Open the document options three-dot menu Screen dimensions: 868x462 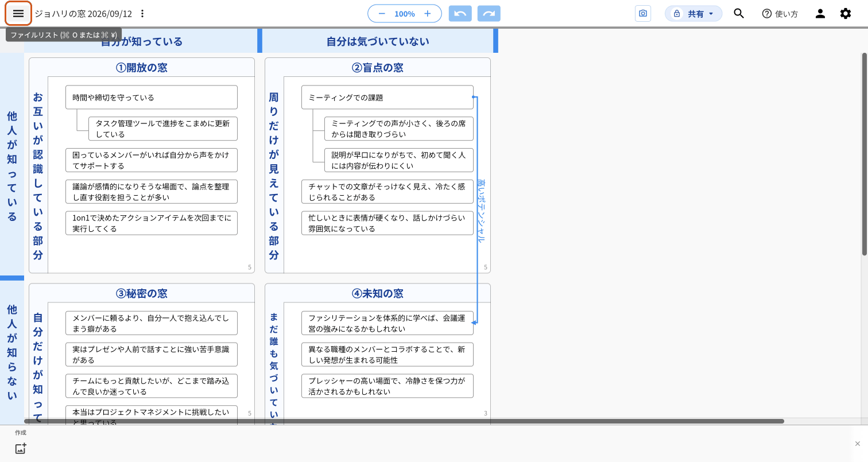[x=142, y=14]
